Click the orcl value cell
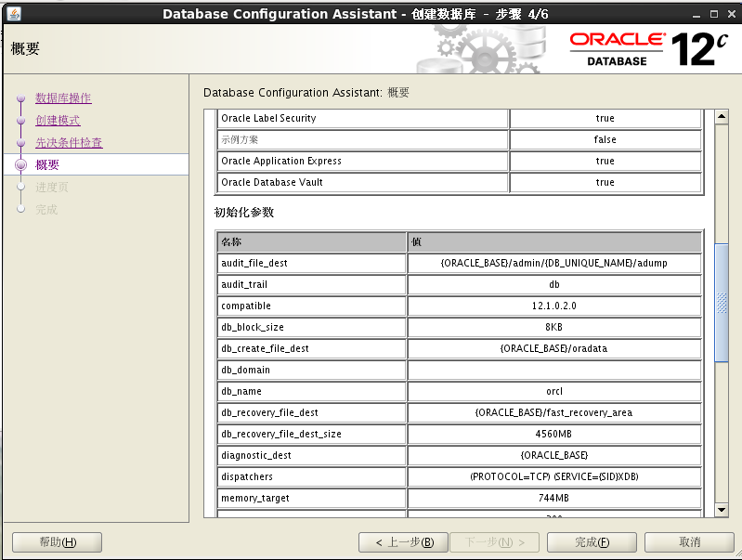This screenshot has height=560, width=742. click(554, 391)
